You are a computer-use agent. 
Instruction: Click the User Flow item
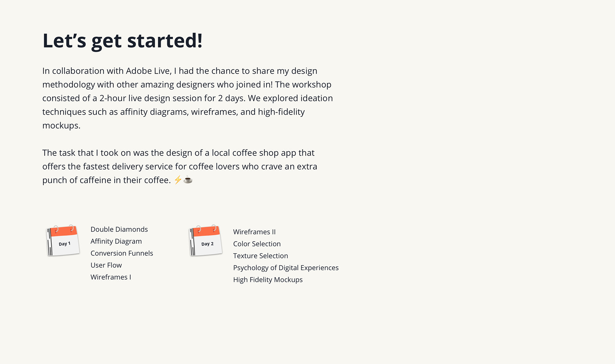106,265
